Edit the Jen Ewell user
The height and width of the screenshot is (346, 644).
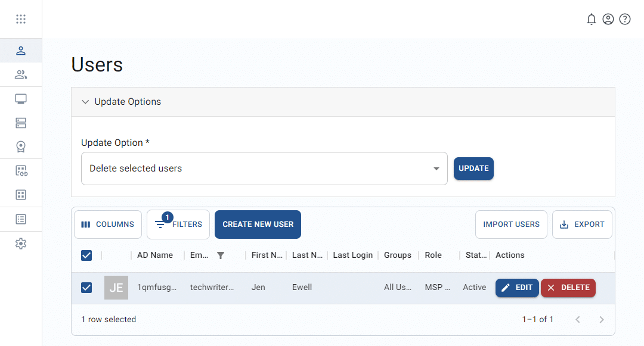tap(517, 288)
